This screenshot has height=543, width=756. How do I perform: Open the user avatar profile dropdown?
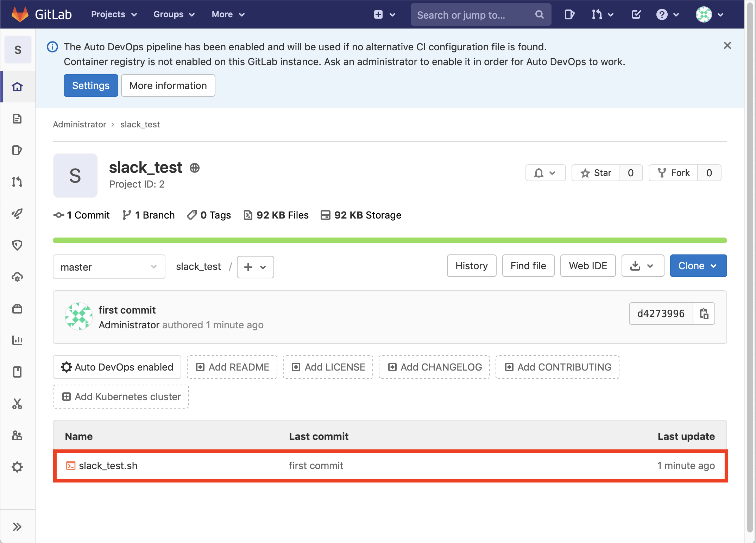710,14
